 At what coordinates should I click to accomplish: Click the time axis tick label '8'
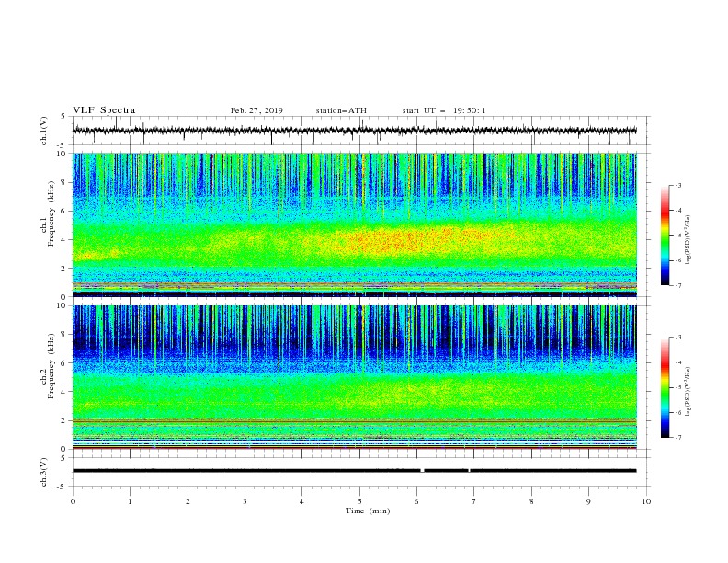(x=531, y=501)
